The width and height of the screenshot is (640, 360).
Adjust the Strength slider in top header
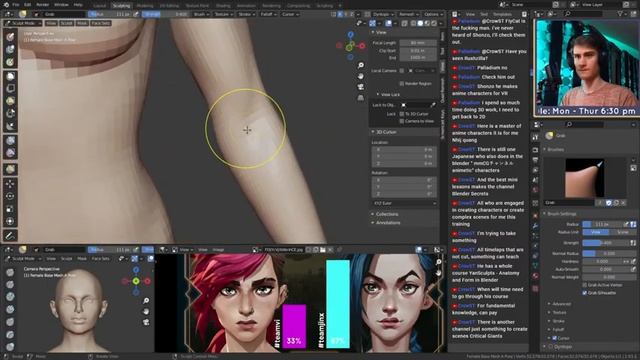point(166,14)
